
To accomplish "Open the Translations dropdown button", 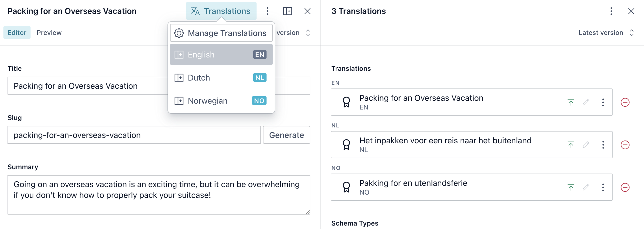I will pyautogui.click(x=221, y=11).
